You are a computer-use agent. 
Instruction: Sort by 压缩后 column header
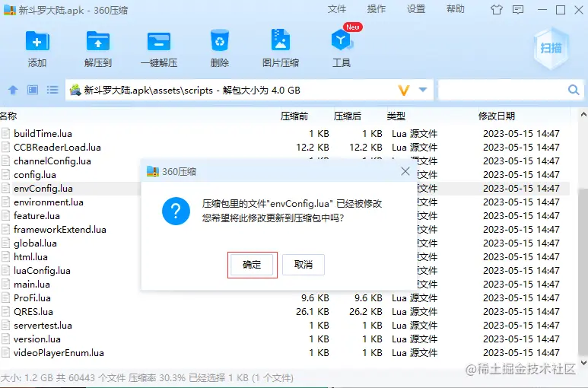[x=348, y=116]
